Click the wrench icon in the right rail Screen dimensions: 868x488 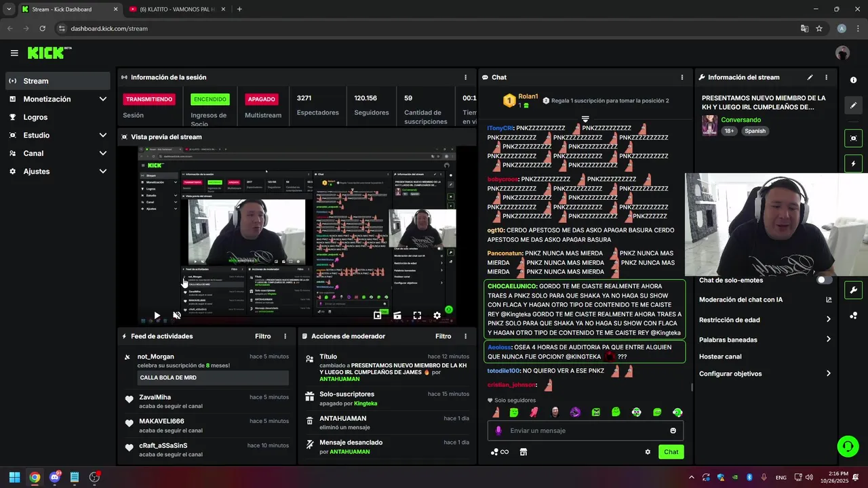pos(853,290)
